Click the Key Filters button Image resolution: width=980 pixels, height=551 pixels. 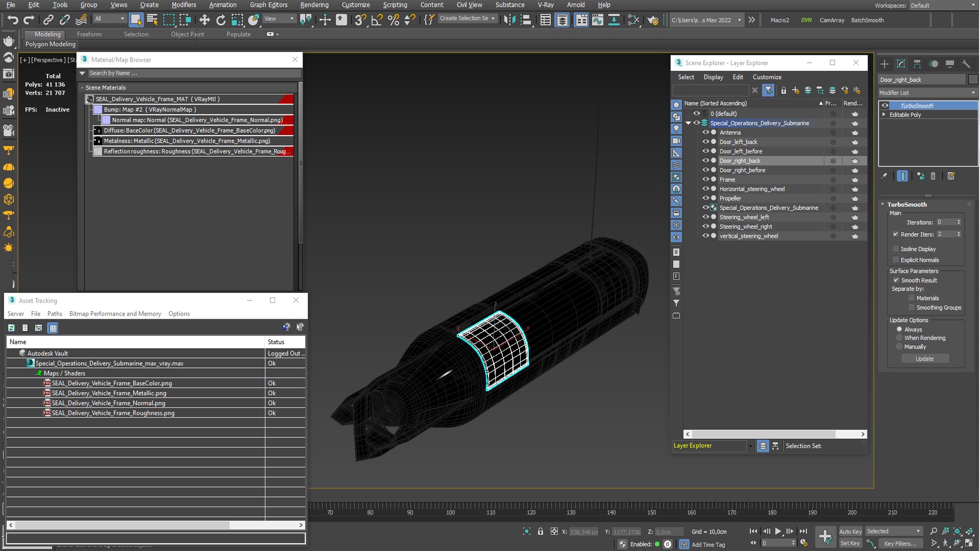(x=901, y=543)
